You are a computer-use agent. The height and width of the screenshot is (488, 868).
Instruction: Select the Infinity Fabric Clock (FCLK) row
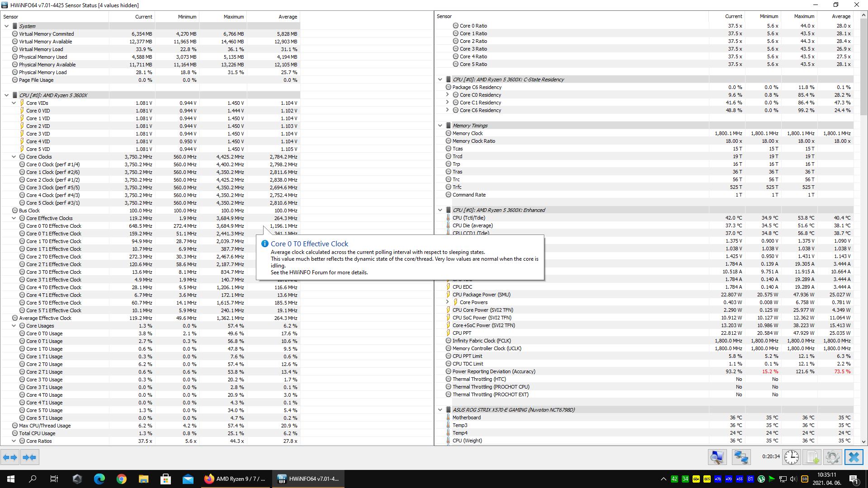click(645, 341)
